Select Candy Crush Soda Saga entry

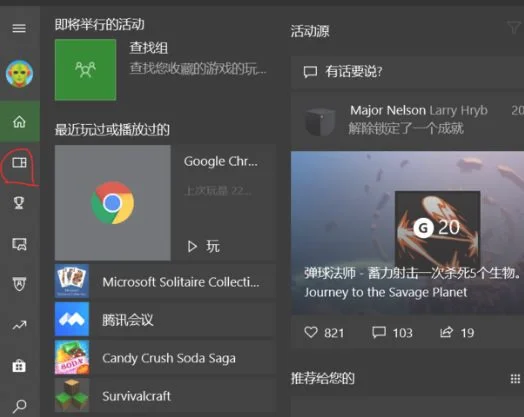pyautogui.click(x=165, y=358)
